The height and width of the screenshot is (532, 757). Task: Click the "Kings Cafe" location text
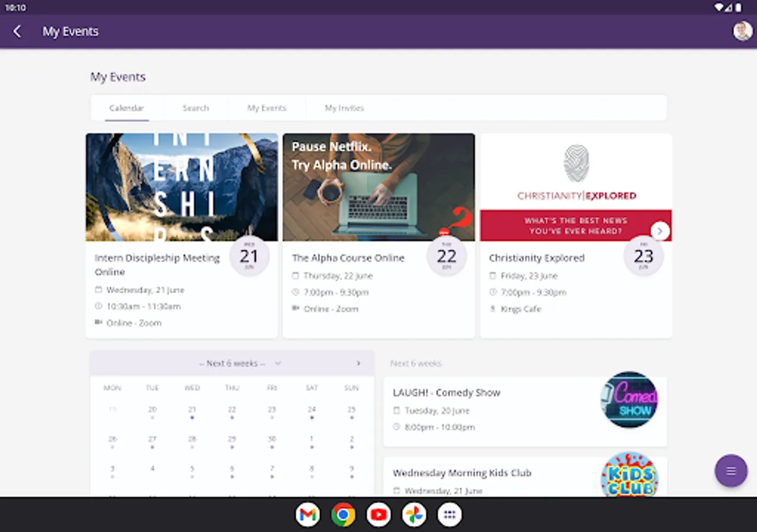pos(521,309)
